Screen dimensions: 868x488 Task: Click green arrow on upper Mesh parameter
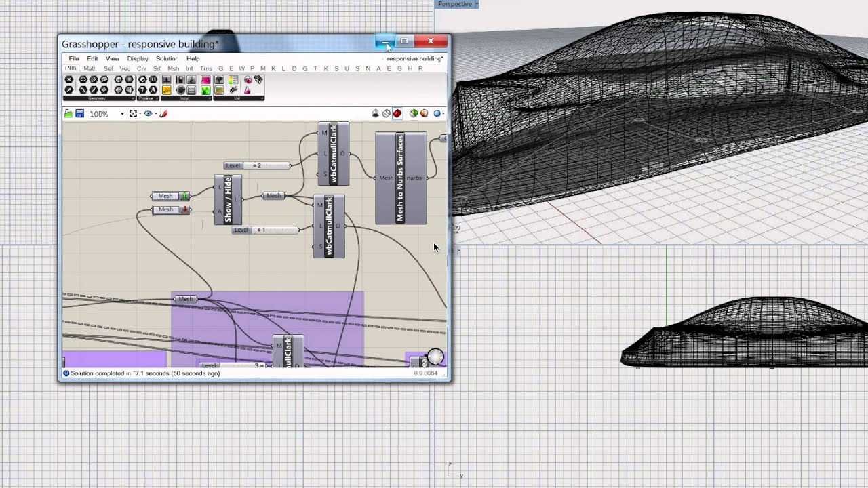(184, 196)
